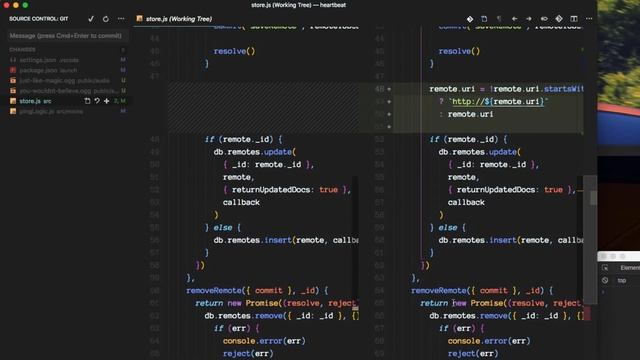
Task: Focus the commit message input field
Action: pyautogui.click(x=67, y=36)
